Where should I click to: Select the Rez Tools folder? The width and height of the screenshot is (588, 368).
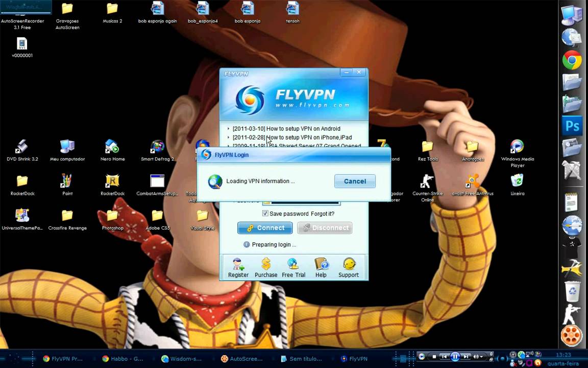pos(428,150)
